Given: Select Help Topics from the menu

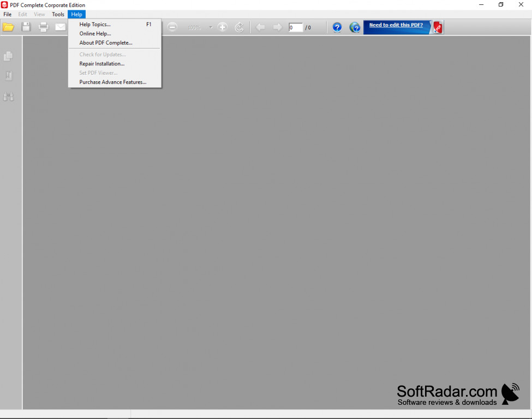Looking at the screenshot, I should tap(94, 24).
